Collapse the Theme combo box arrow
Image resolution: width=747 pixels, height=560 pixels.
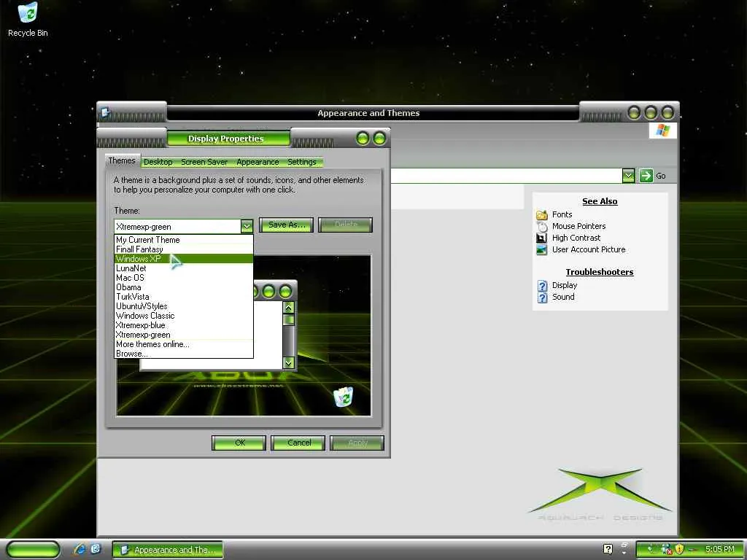coord(247,226)
